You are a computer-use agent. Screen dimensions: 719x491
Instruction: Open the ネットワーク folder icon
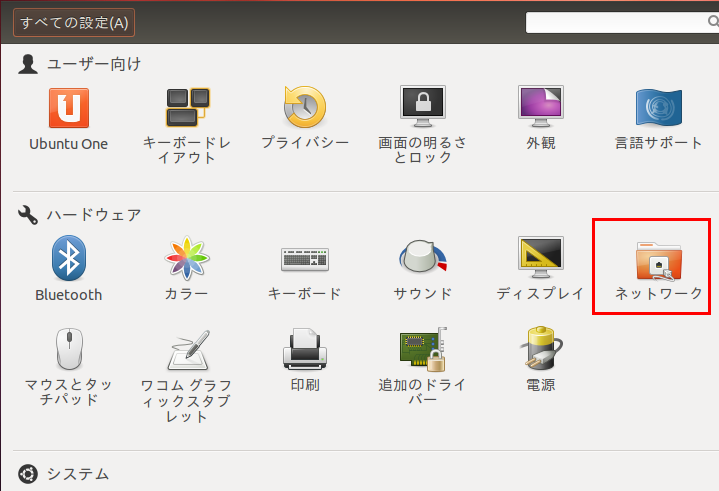tap(658, 261)
